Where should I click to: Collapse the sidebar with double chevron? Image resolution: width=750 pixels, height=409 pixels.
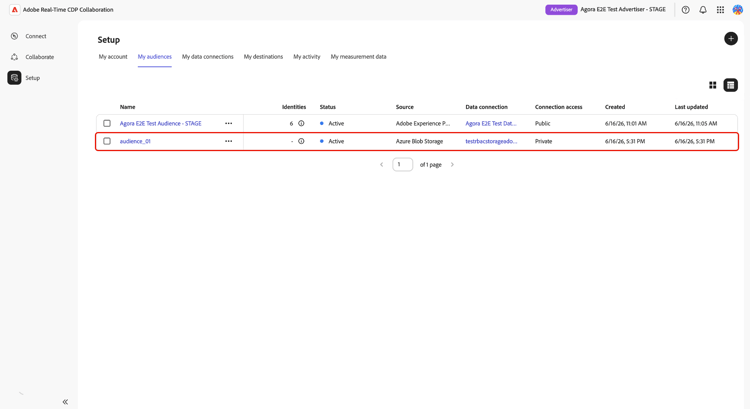click(x=65, y=402)
